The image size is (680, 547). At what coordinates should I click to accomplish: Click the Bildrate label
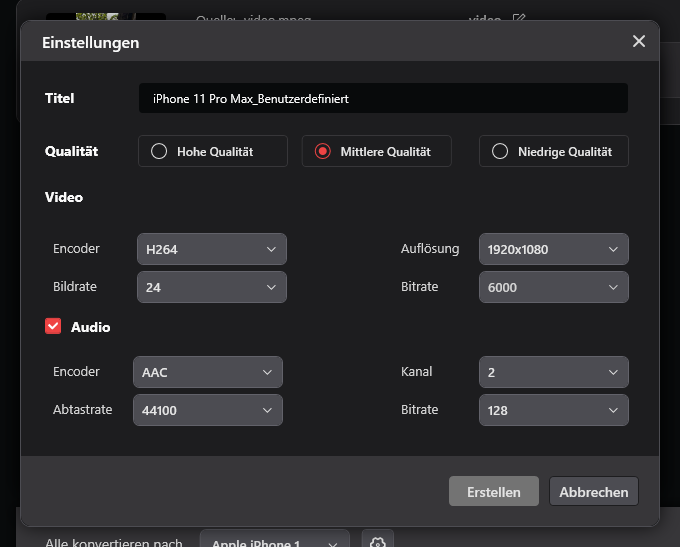pos(75,287)
